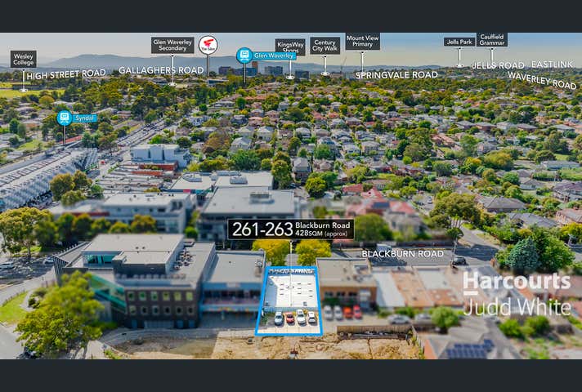
Task: Select the Mount View Primary label
Action: coord(363,41)
